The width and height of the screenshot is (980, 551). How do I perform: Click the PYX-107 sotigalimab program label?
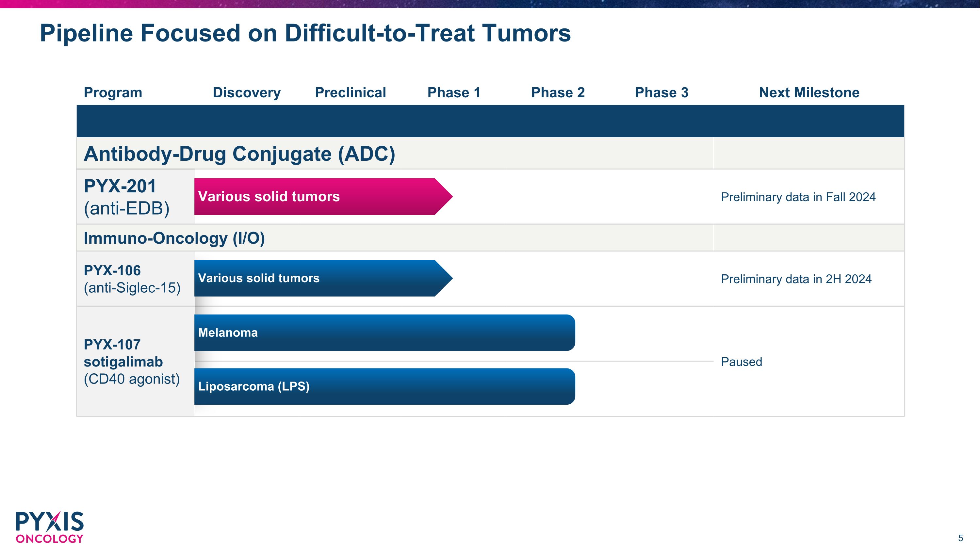[x=132, y=361]
